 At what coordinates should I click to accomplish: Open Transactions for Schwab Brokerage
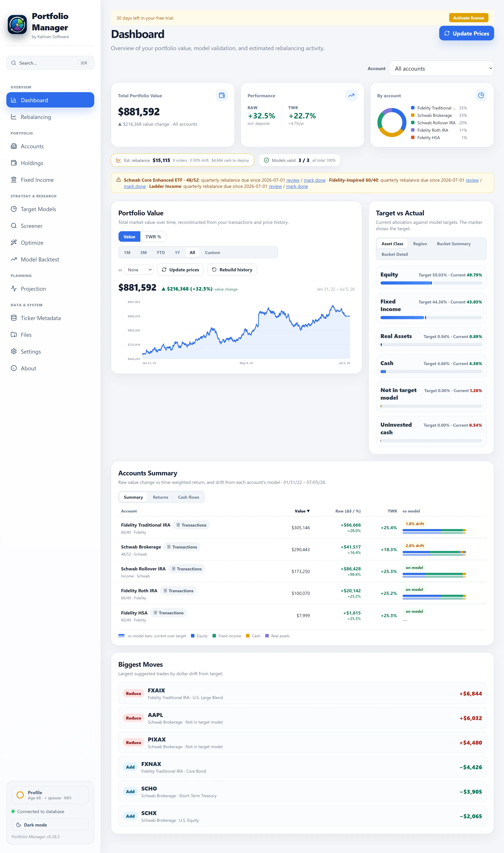coord(182,547)
